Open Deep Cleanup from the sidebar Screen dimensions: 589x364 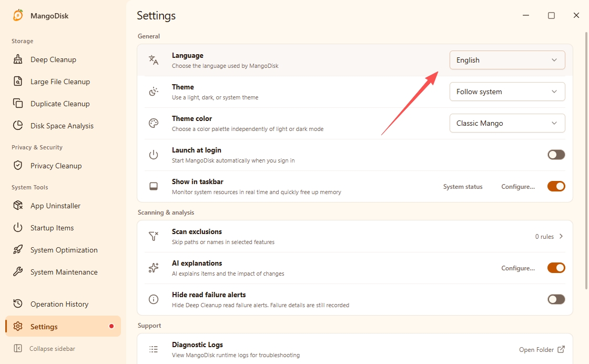point(63,59)
